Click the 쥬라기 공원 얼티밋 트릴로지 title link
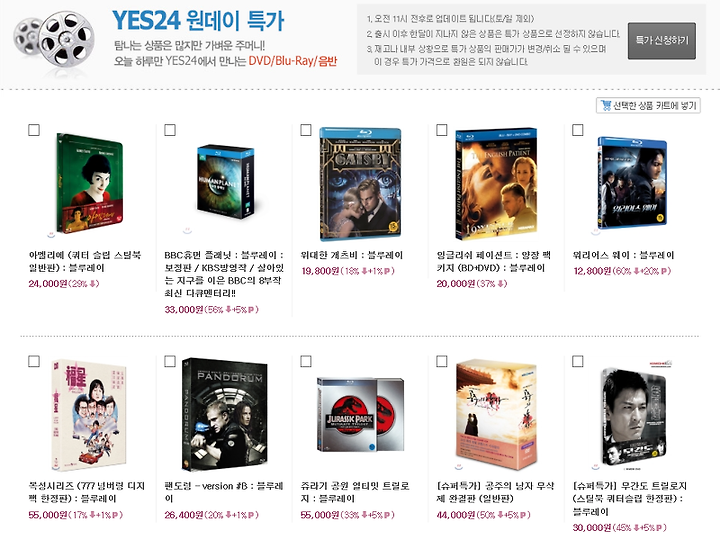This screenshot has width=720, height=540. tap(354, 492)
